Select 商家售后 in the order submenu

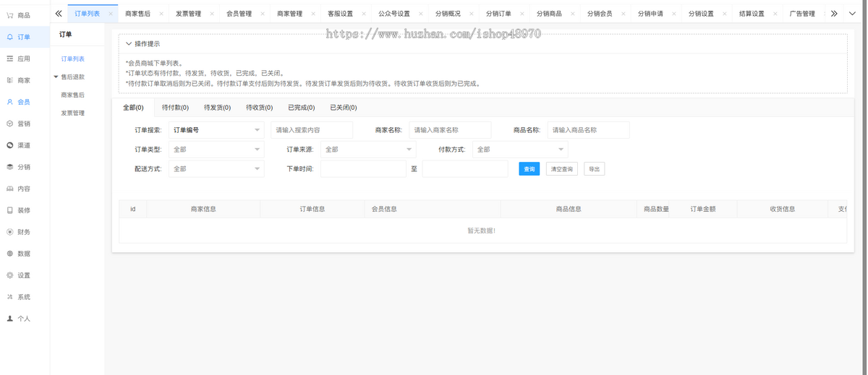72,95
